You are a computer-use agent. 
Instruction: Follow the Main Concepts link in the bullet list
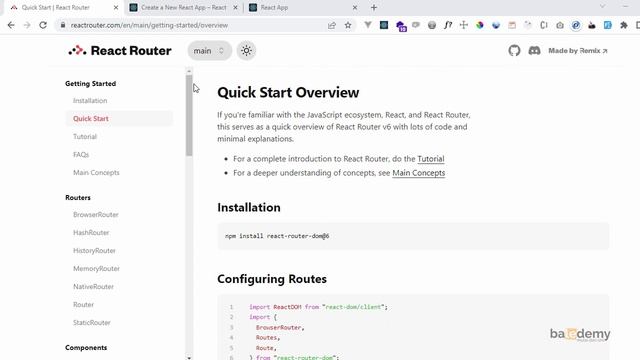418,173
